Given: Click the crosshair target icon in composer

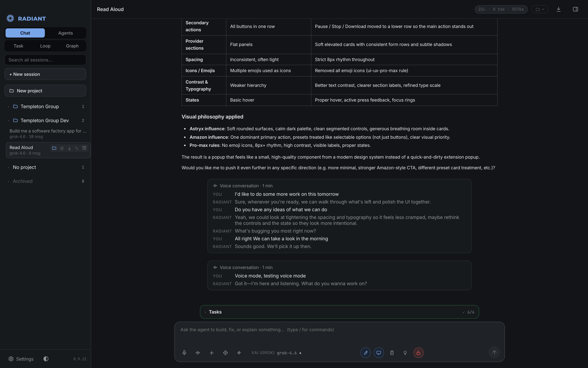Looking at the screenshot, I should [x=225, y=353].
